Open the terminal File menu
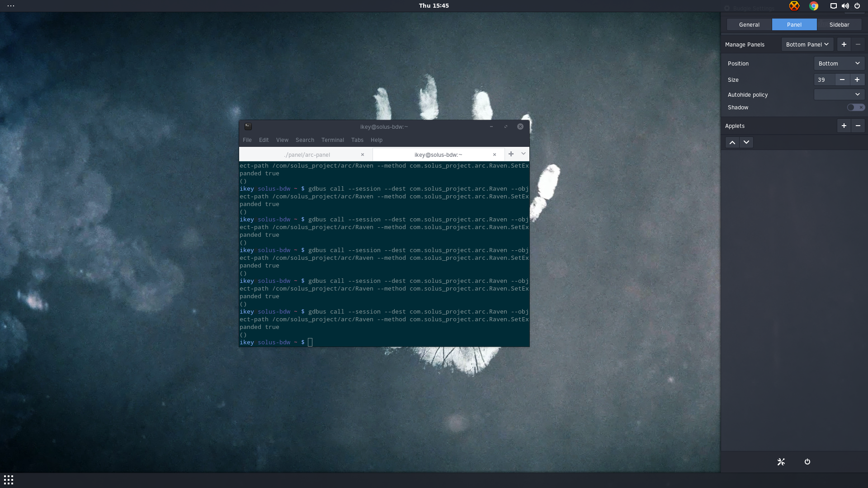This screenshot has width=868, height=488. (247, 140)
